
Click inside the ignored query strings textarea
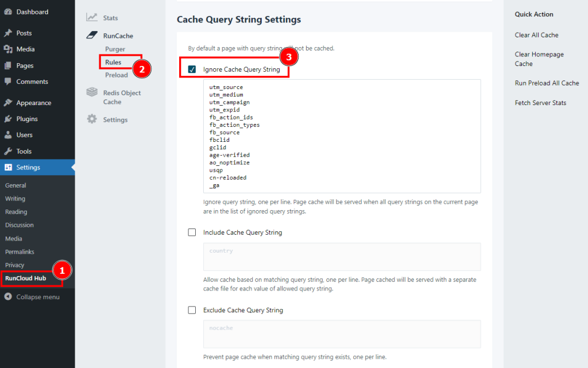[x=342, y=135]
